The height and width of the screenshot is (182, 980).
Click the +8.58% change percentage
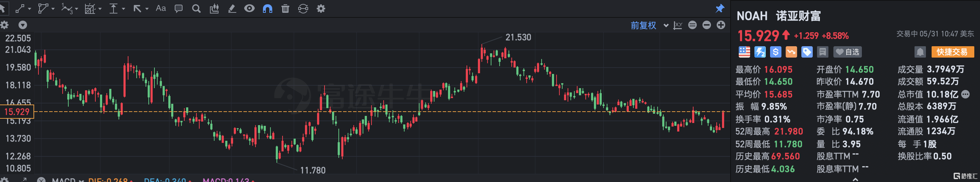(x=835, y=36)
